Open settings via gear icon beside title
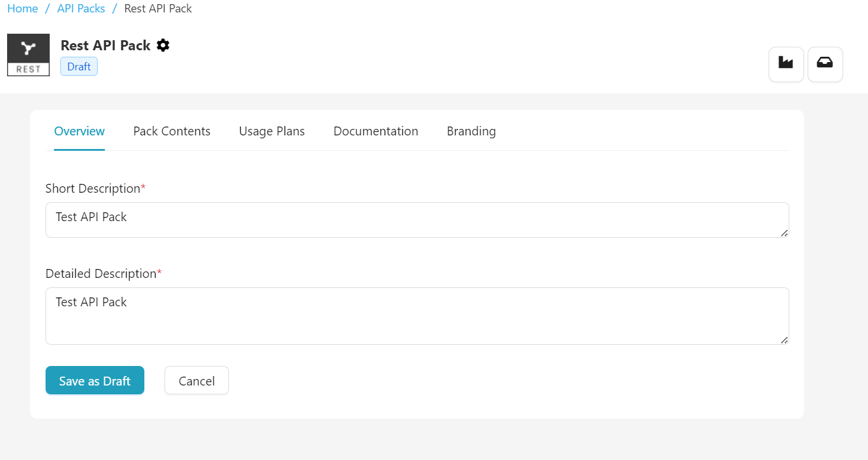The height and width of the screenshot is (460, 868). tap(163, 46)
